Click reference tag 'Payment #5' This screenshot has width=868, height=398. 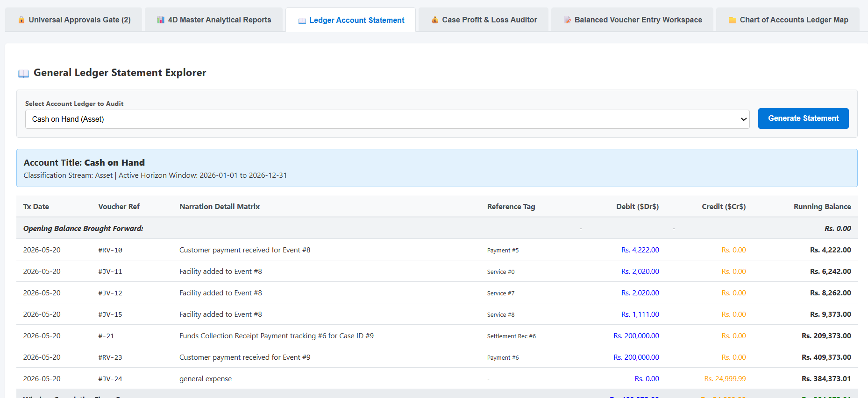[503, 251]
